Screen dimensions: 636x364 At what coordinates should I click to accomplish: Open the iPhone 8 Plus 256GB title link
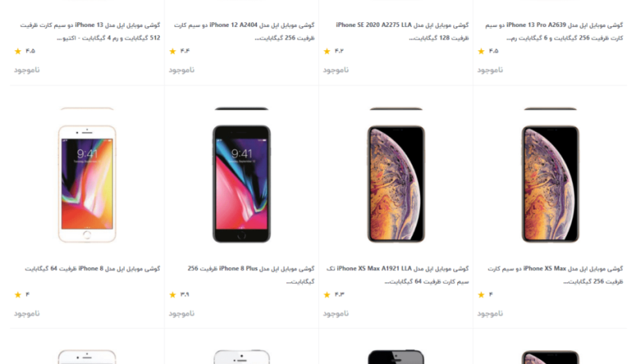click(x=250, y=275)
